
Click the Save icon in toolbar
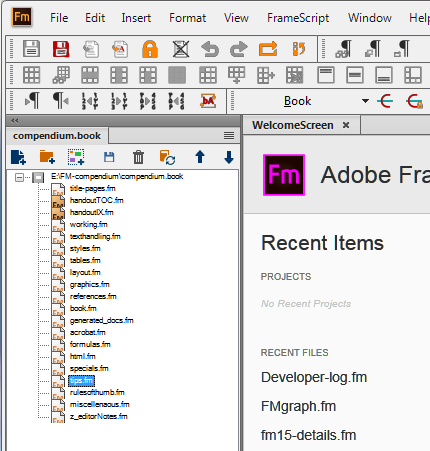pos(32,49)
